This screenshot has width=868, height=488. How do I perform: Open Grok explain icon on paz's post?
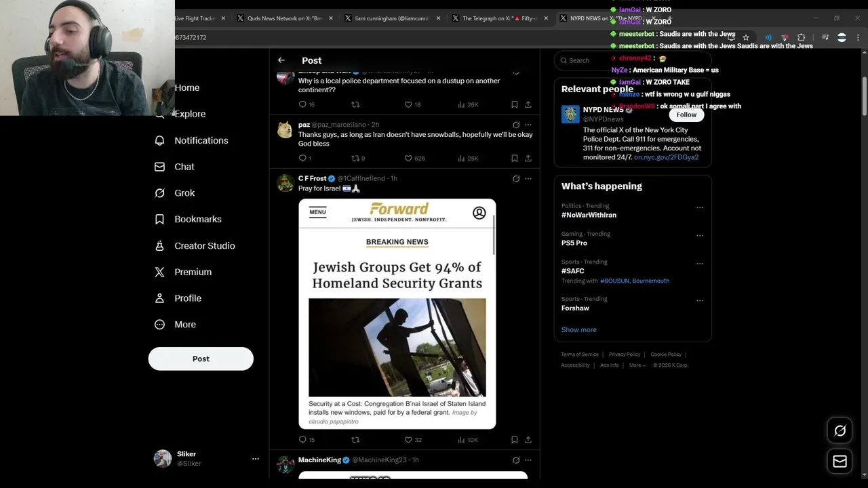pyautogui.click(x=516, y=125)
